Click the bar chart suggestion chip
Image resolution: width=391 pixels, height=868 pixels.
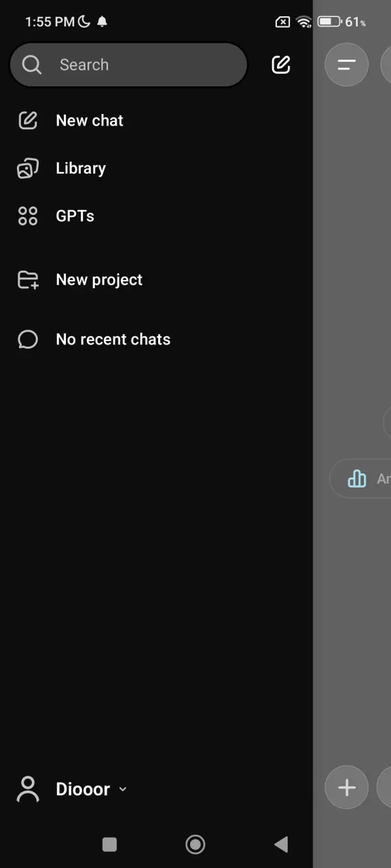[x=360, y=479]
